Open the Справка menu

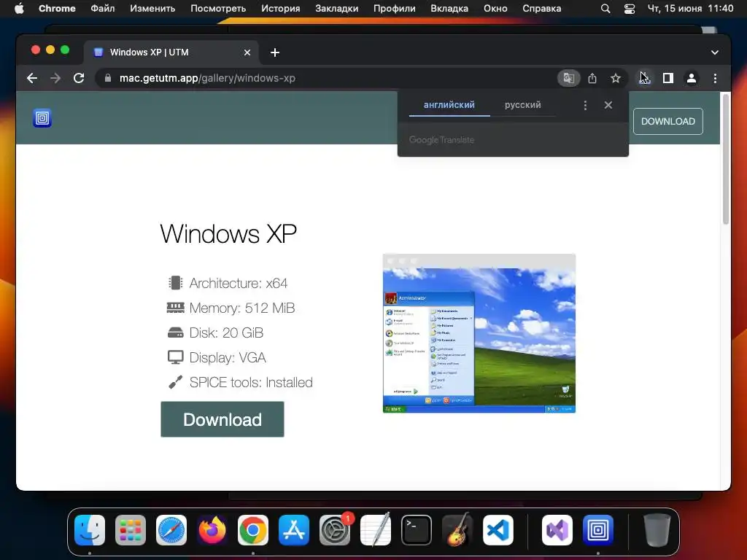pyautogui.click(x=542, y=8)
